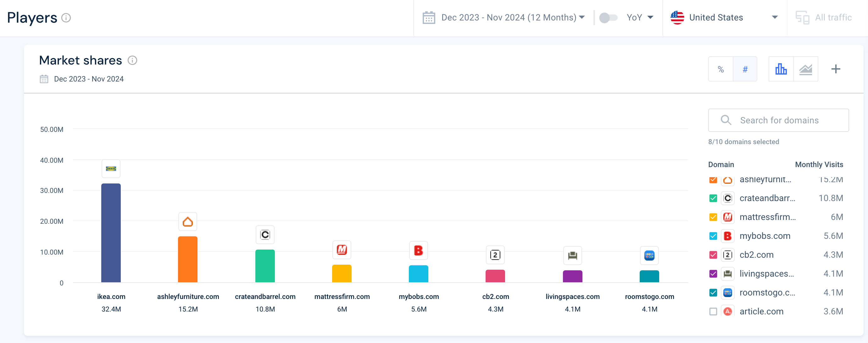The height and width of the screenshot is (343, 868).
Task: Click the calendar icon in date picker
Action: [429, 18]
